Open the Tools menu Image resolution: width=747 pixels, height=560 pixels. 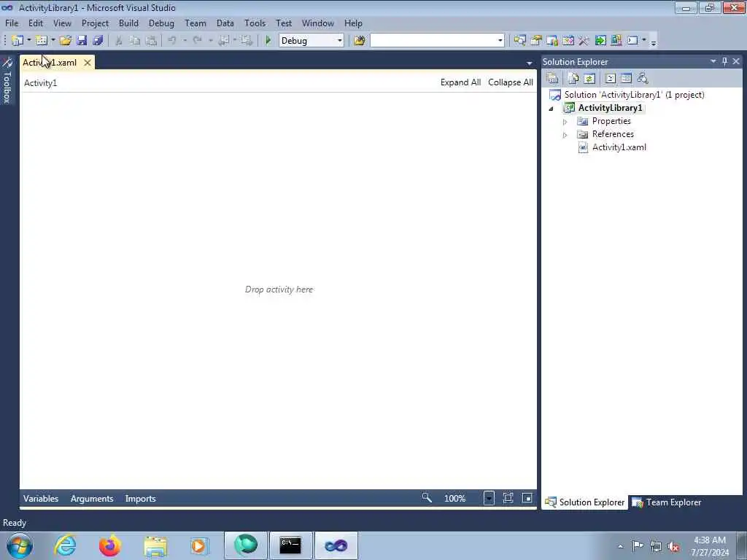255,23
